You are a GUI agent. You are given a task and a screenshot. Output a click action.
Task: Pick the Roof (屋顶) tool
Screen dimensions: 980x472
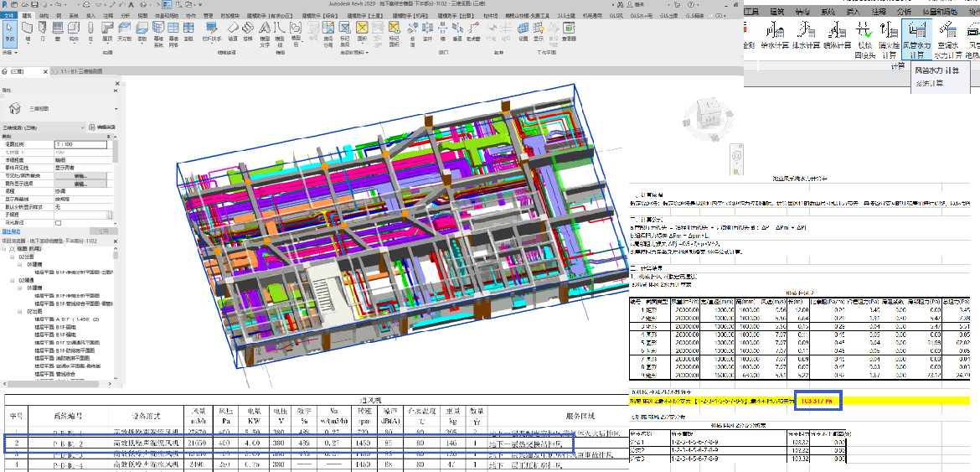click(107, 31)
